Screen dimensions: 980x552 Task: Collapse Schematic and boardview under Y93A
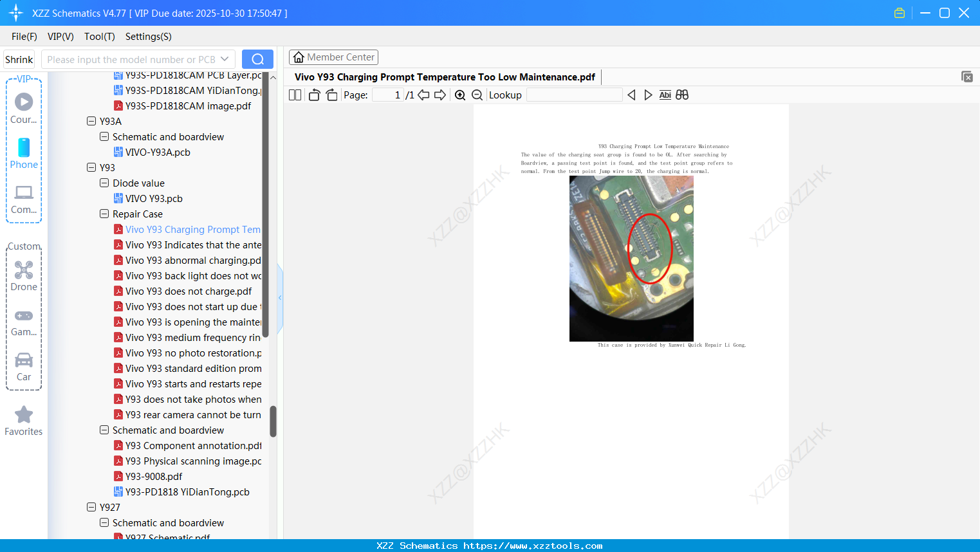point(104,136)
